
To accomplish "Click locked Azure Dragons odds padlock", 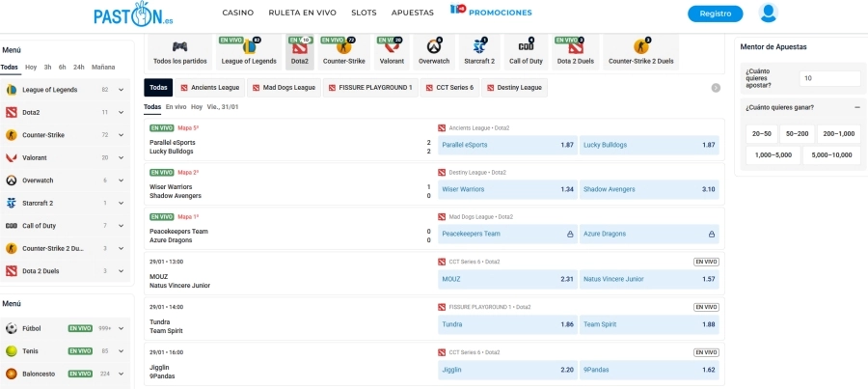I will point(712,235).
